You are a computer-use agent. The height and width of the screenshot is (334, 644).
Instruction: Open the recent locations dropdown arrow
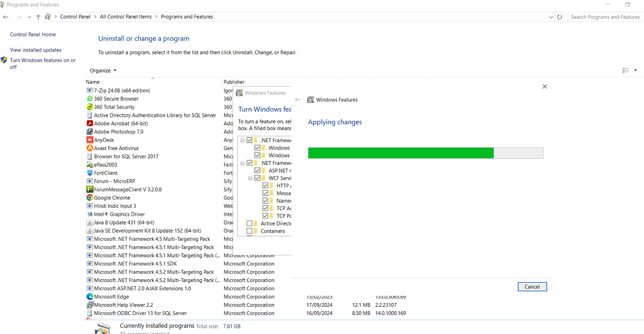pyautogui.click(x=29, y=17)
